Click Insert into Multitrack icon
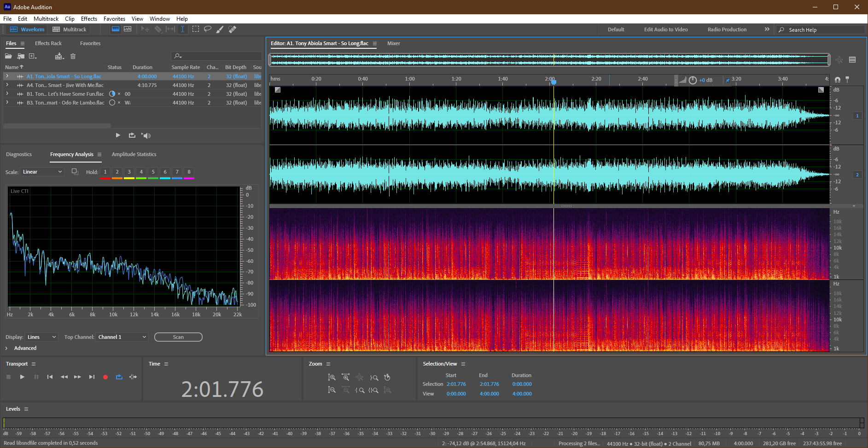This screenshot has width=868, height=448. pyautogui.click(x=59, y=56)
